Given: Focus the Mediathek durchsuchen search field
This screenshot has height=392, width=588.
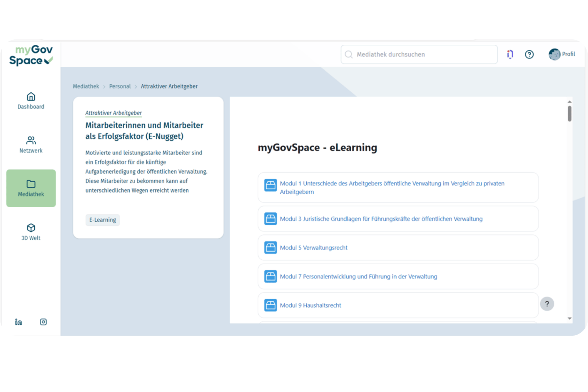Looking at the screenshot, I should 419,54.
